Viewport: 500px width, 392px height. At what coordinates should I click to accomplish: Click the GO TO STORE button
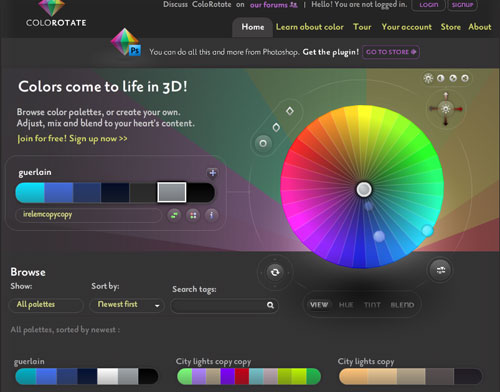[391, 52]
